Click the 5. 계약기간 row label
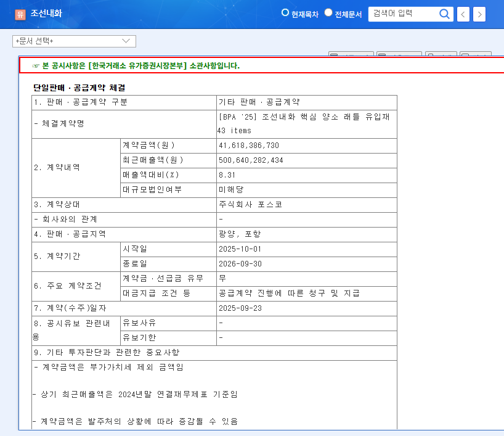 coord(76,257)
